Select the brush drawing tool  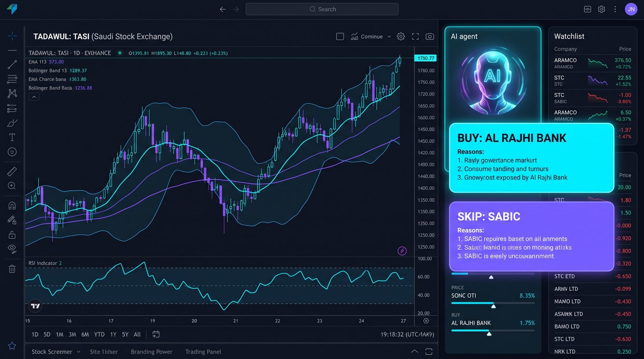point(12,123)
